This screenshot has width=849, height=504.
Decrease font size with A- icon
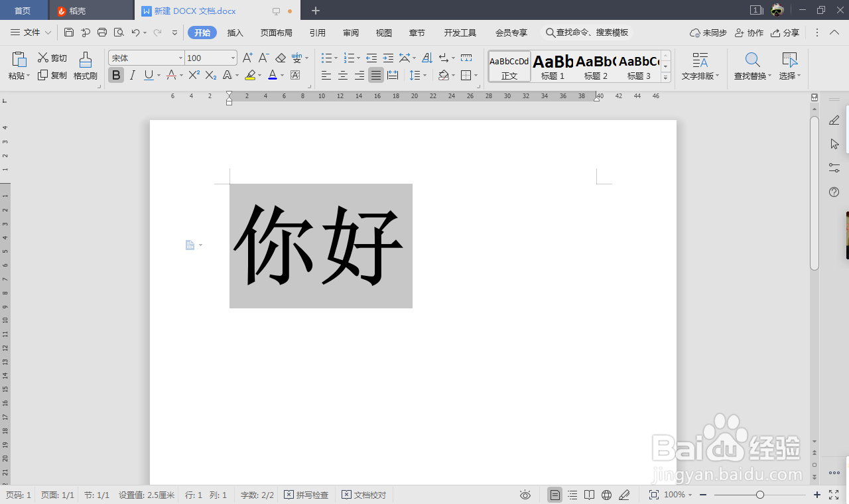pos(263,58)
